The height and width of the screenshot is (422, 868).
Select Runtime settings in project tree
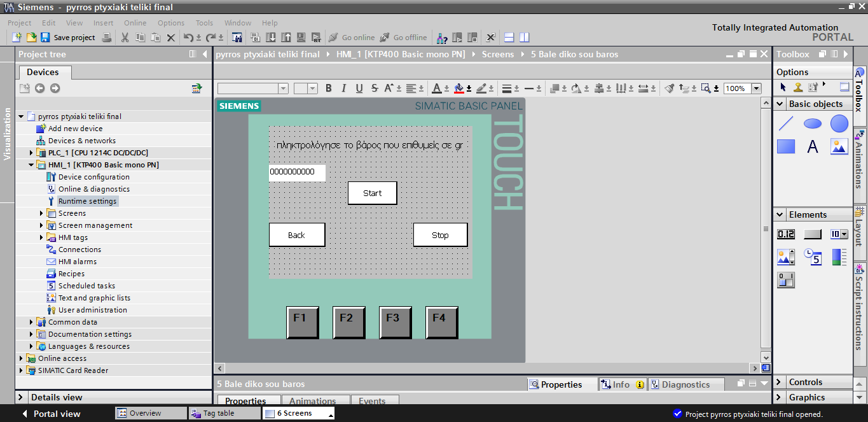(x=87, y=201)
